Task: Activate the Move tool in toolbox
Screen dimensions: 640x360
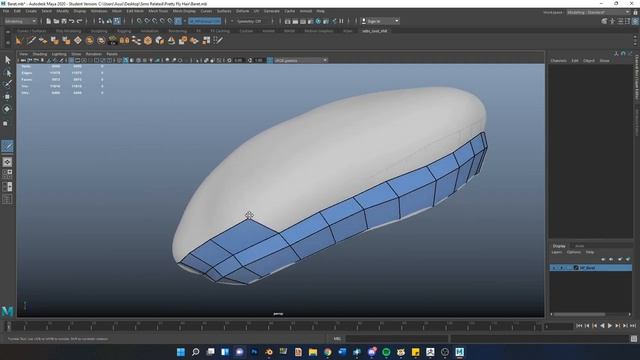Action: pos(7,97)
